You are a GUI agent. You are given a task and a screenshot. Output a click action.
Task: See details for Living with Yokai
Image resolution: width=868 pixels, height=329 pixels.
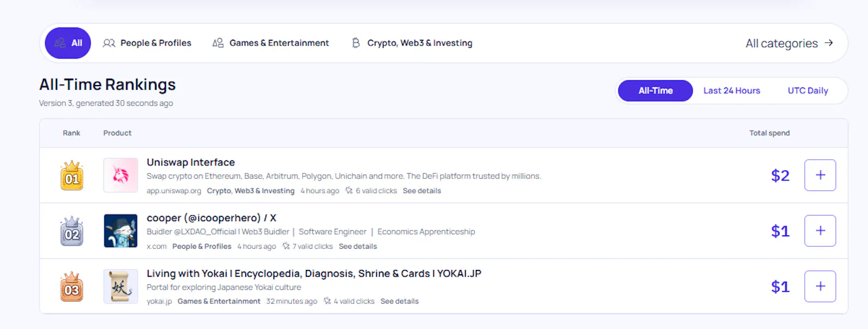(x=399, y=301)
